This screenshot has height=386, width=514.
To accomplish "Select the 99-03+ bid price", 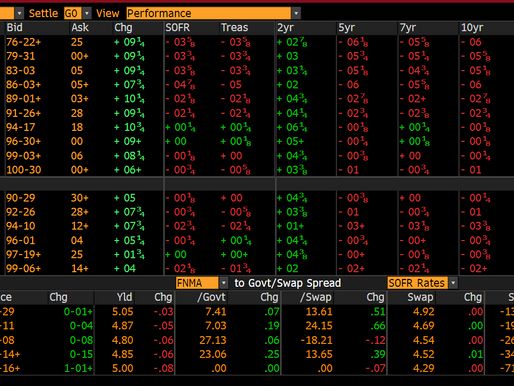I will (24, 156).
